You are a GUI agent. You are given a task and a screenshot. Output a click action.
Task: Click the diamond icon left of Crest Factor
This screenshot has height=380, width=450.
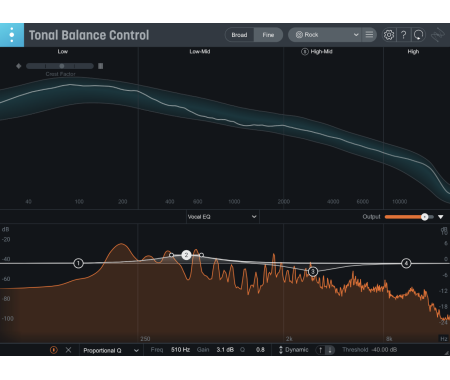click(19, 66)
